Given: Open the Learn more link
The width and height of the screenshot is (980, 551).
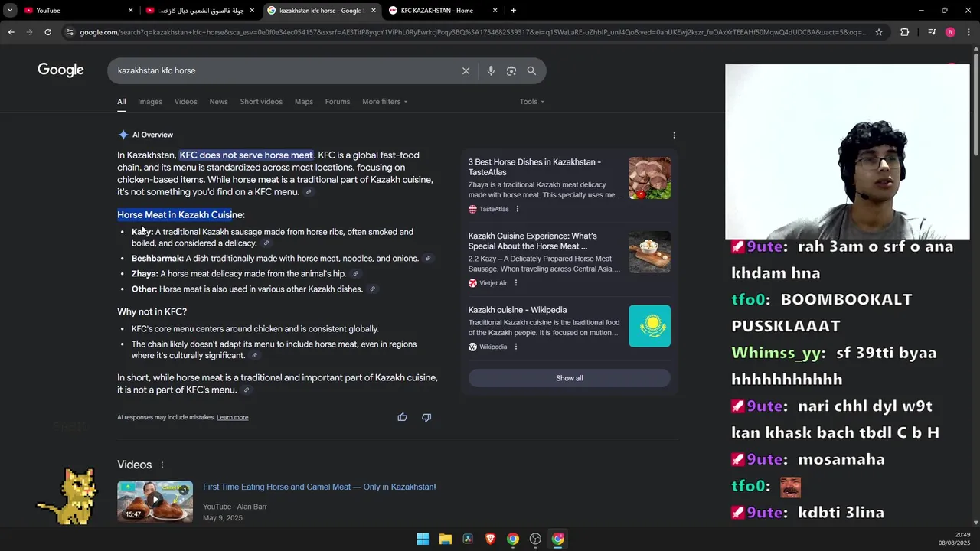Looking at the screenshot, I should pyautogui.click(x=232, y=417).
